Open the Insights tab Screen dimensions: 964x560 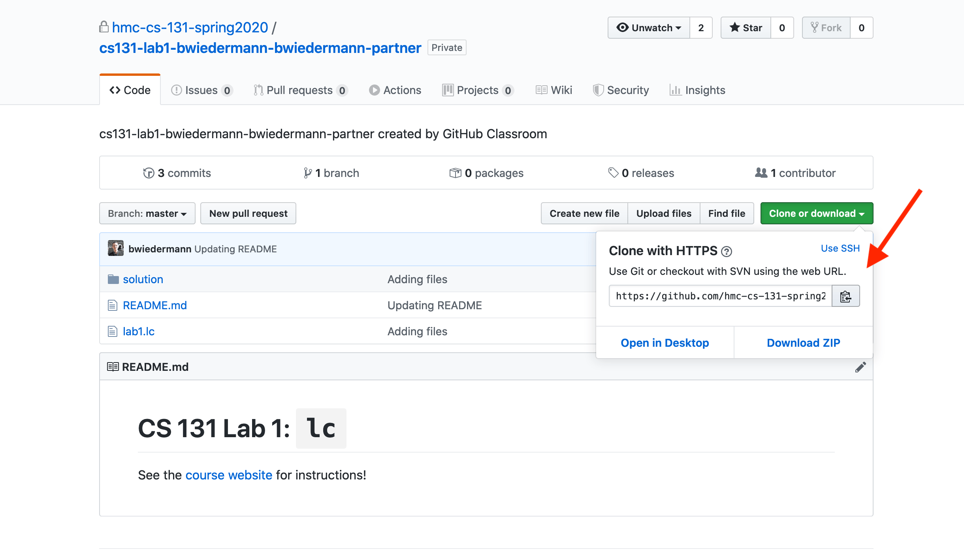tap(698, 90)
